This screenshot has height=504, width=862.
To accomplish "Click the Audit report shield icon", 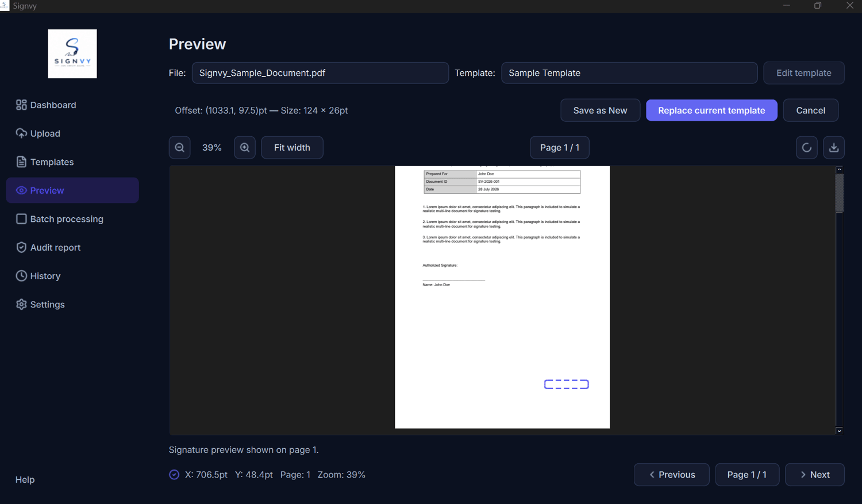I will (x=21, y=247).
